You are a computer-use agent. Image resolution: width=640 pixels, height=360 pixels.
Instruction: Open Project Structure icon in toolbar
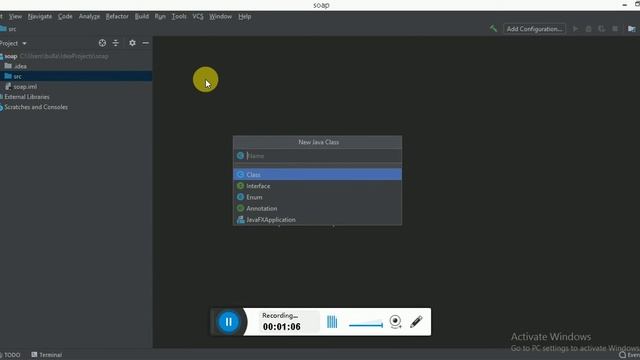(631, 29)
